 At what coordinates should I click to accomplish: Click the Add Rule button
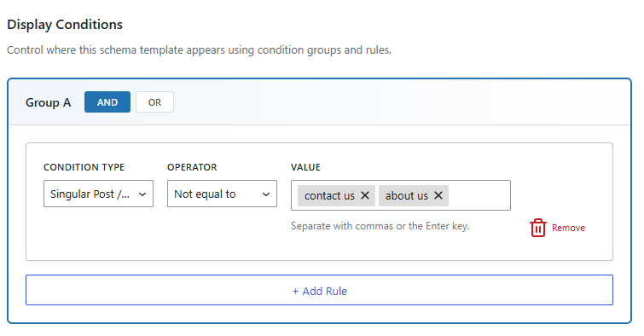point(319,290)
